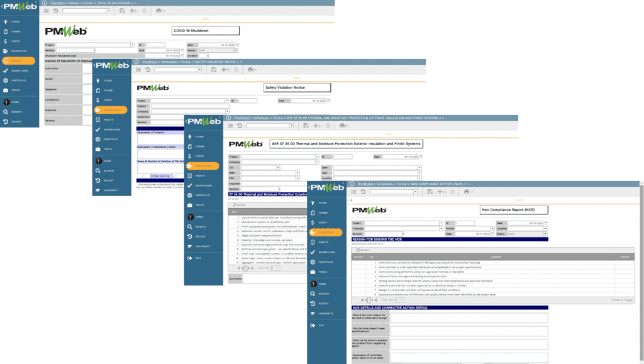Screen dimensions: 644x364
Task: Tick the checkbox left of Written Warning
Action: 144,177
